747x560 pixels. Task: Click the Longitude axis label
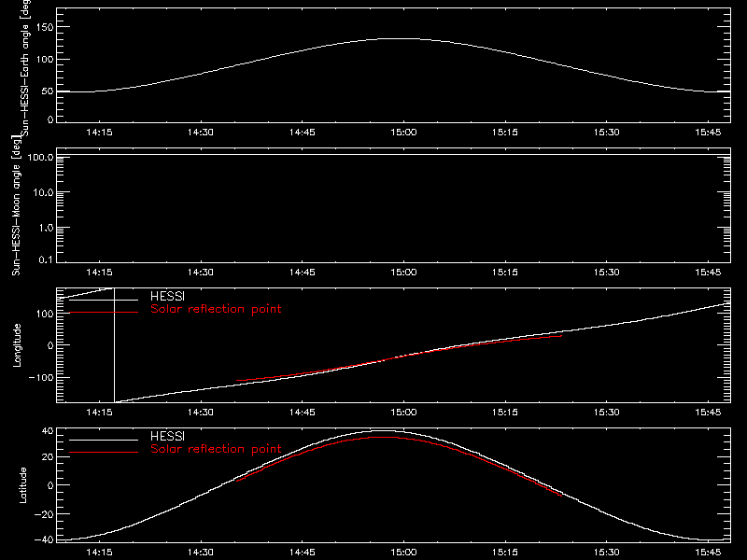tap(17, 345)
